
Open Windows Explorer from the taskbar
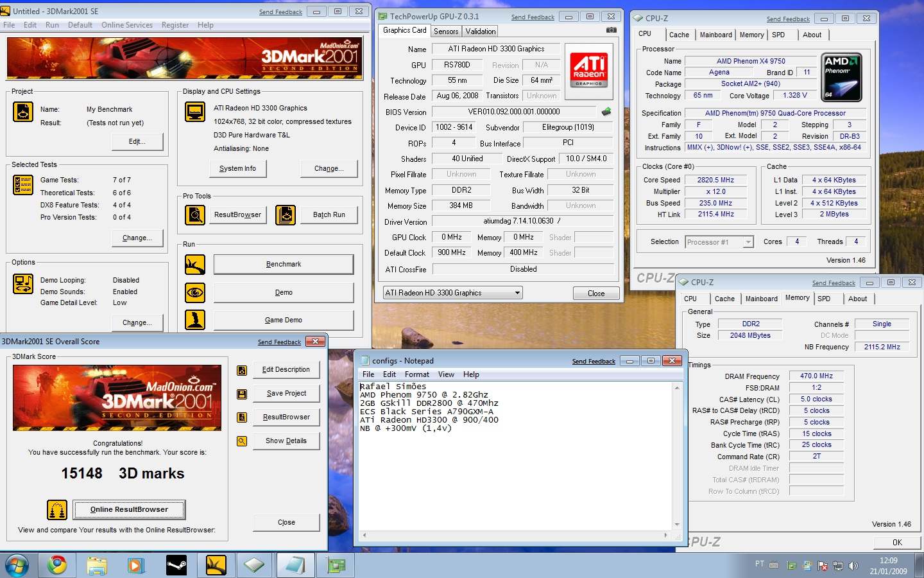(x=97, y=565)
